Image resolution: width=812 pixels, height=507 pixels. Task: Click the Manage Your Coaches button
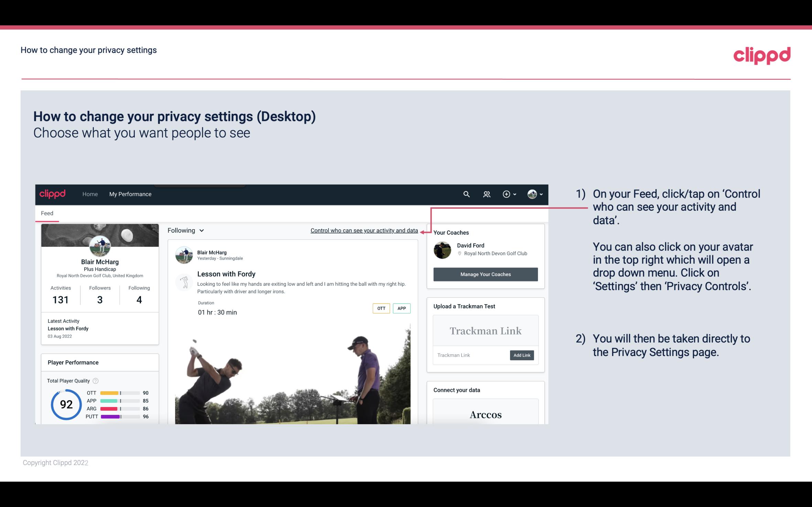(485, 274)
